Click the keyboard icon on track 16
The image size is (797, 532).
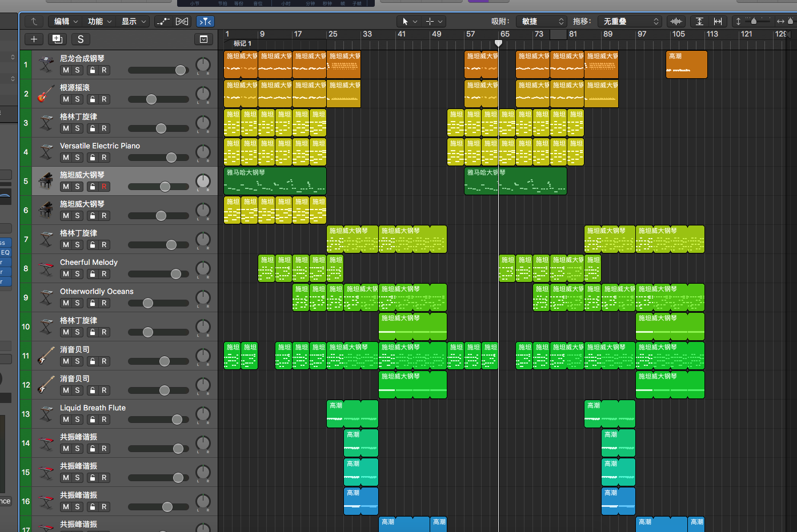(x=46, y=501)
